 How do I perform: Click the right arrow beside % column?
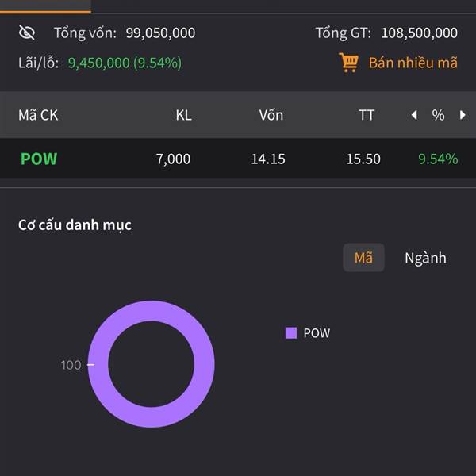[463, 115]
